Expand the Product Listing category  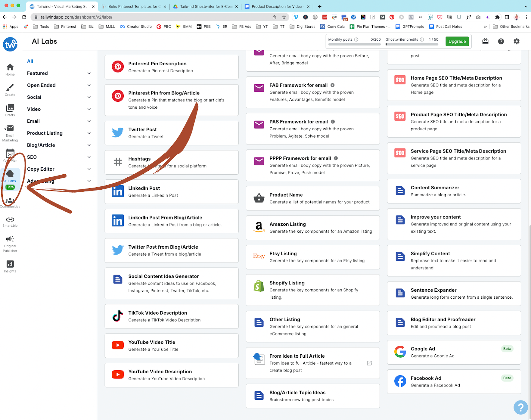(59, 133)
